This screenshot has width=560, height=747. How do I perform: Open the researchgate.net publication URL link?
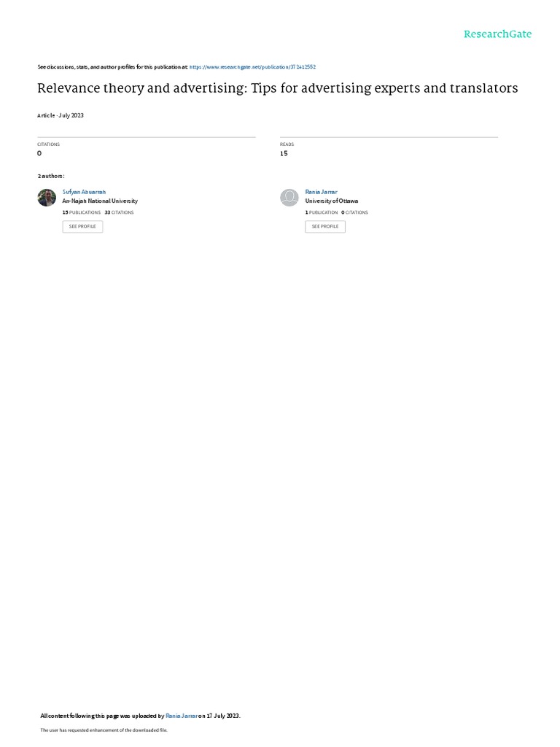pyautogui.click(x=252, y=67)
